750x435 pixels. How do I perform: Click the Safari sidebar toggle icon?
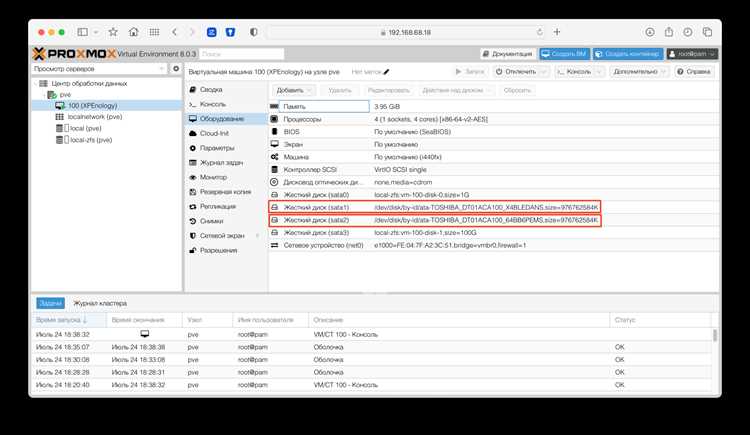click(83, 32)
